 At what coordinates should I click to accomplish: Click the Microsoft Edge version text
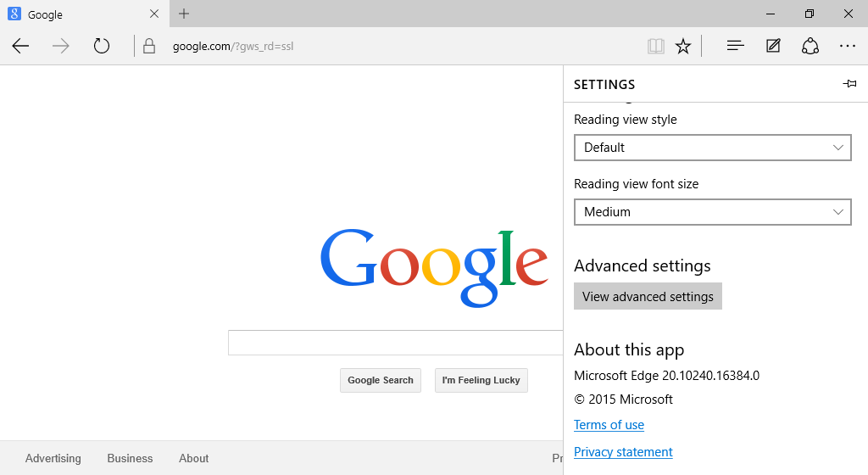coord(666,376)
